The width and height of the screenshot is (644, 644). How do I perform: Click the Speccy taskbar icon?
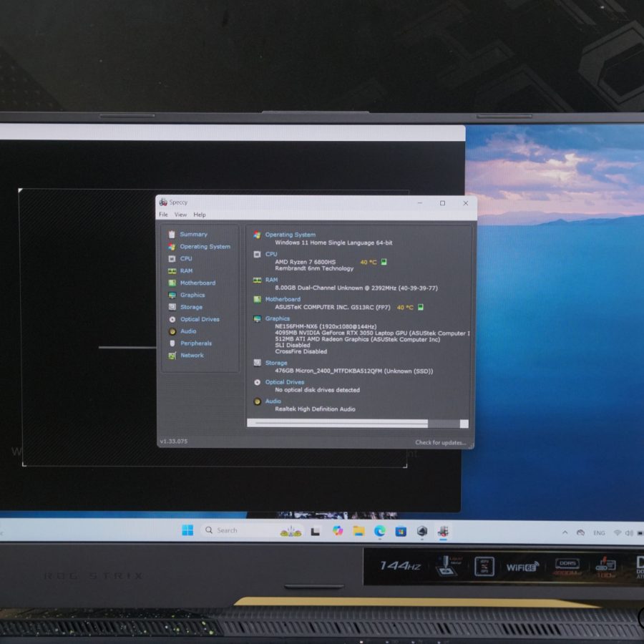(443, 532)
